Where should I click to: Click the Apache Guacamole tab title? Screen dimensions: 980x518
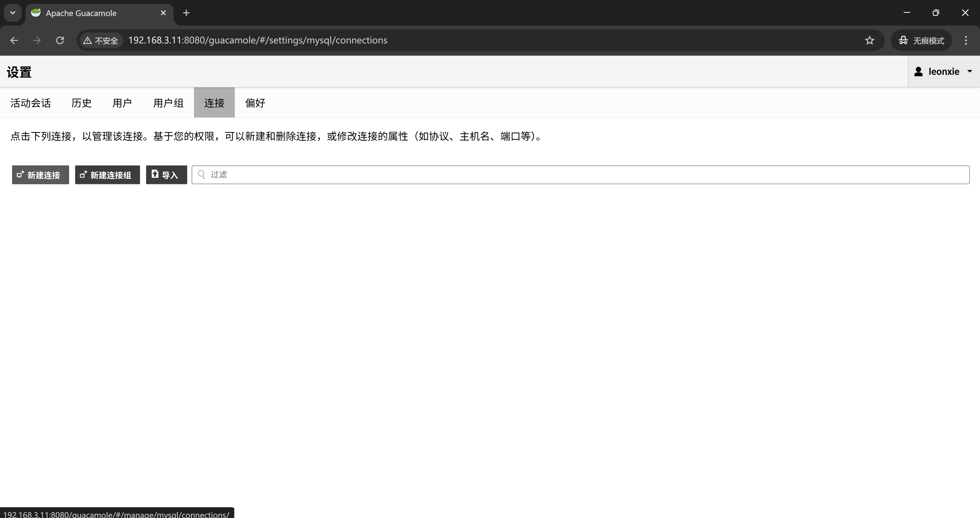81,13
